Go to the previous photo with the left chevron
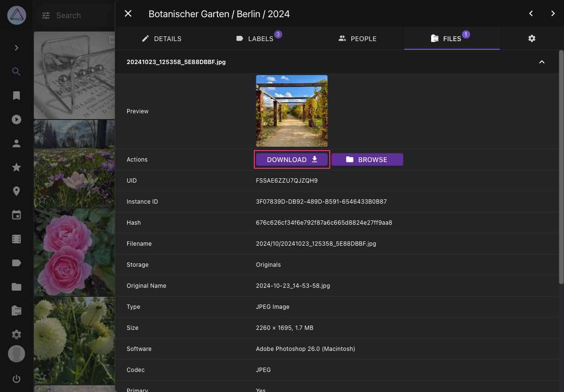This screenshot has height=392, width=564. (531, 13)
